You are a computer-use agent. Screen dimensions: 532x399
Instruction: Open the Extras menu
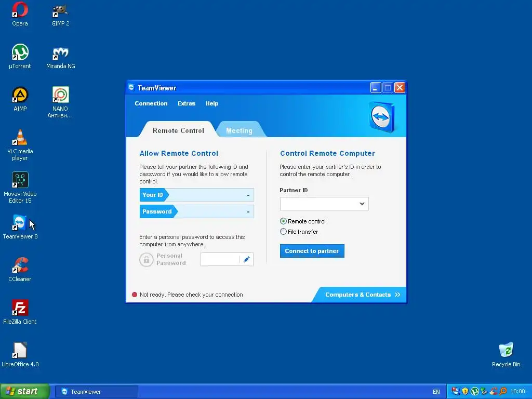(187, 103)
